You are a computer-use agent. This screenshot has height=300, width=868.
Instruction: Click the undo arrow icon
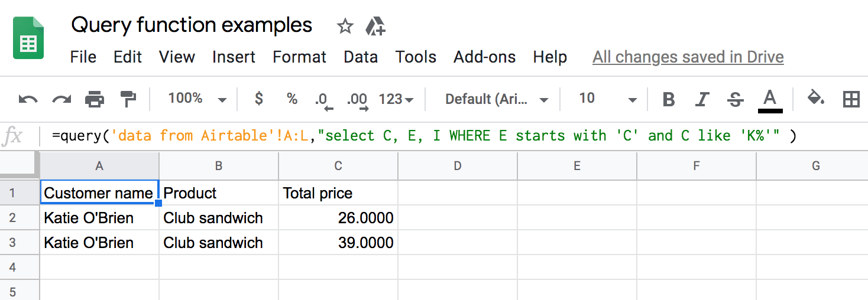[28, 99]
